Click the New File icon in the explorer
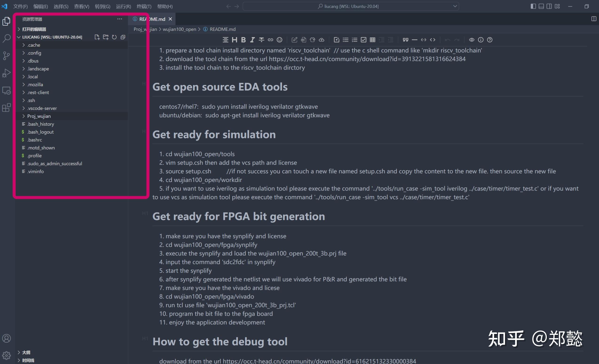 97,37
